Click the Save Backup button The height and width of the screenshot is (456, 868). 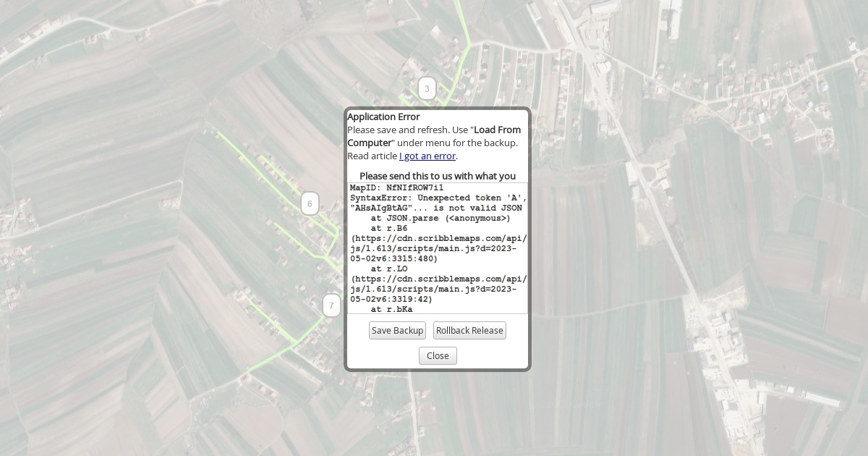[397, 331]
